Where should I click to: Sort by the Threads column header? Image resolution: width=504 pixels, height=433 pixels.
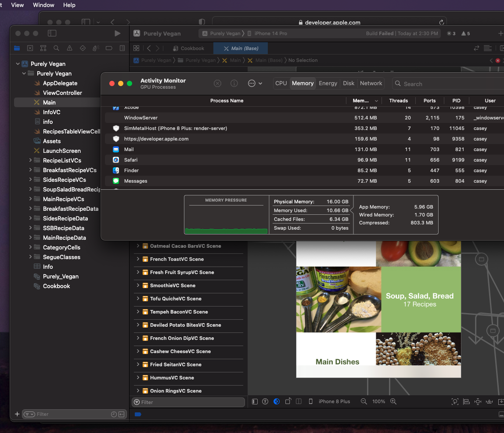[398, 101]
